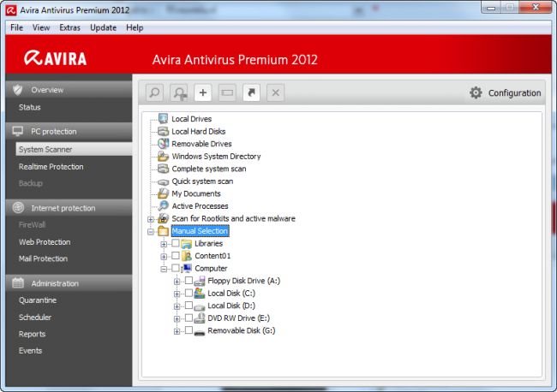Image resolution: width=557 pixels, height=392 pixels.
Task: Click the Local Disk (D:) drive icon
Action: click(x=200, y=307)
